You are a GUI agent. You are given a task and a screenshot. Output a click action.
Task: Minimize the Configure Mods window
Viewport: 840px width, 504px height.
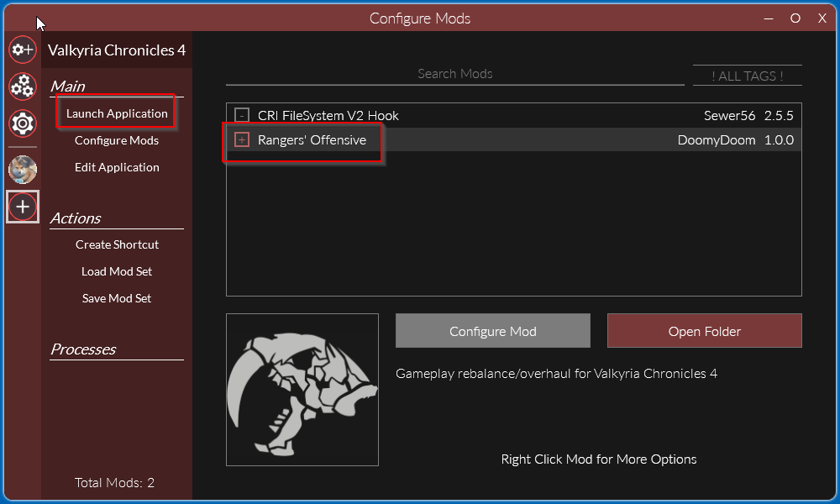tap(769, 18)
